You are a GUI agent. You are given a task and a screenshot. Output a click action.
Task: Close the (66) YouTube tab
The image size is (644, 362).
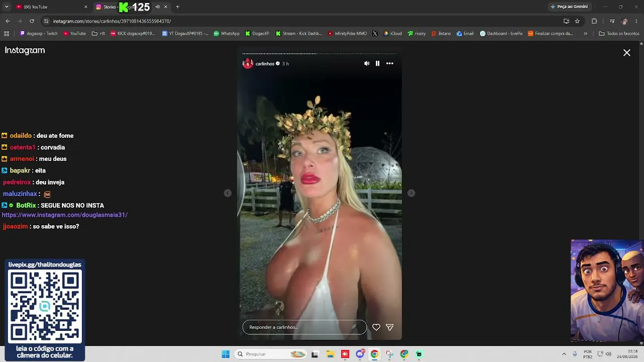pos(86,7)
